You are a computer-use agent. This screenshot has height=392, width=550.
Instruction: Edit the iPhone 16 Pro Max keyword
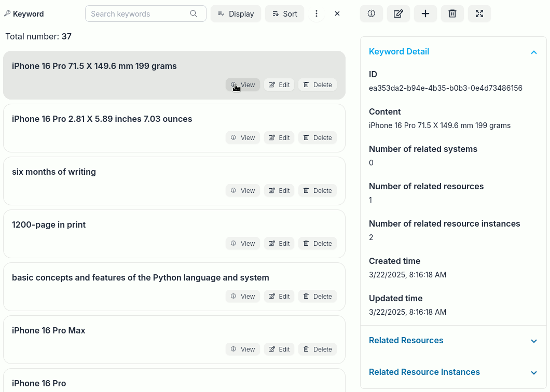click(279, 349)
